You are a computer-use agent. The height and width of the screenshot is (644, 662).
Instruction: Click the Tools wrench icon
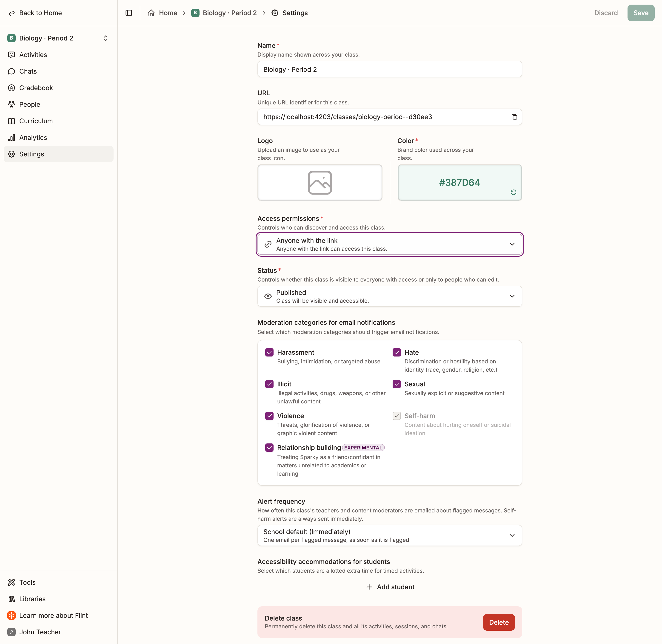coord(11,582)
